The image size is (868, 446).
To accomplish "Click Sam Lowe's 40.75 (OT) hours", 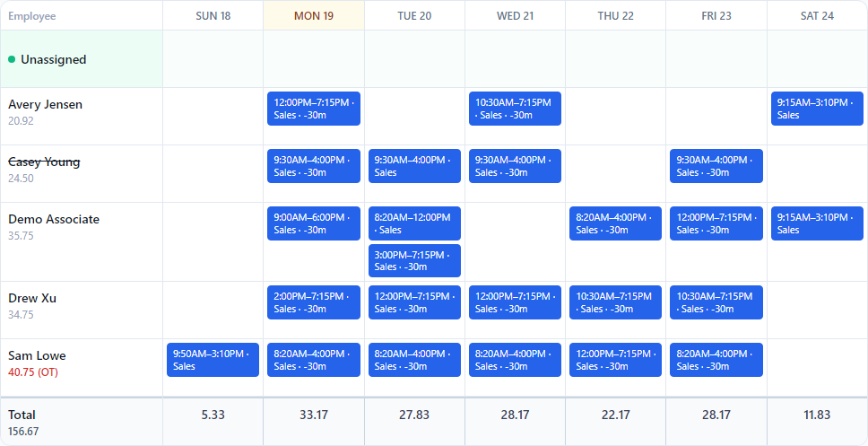I will coord(33,372).
